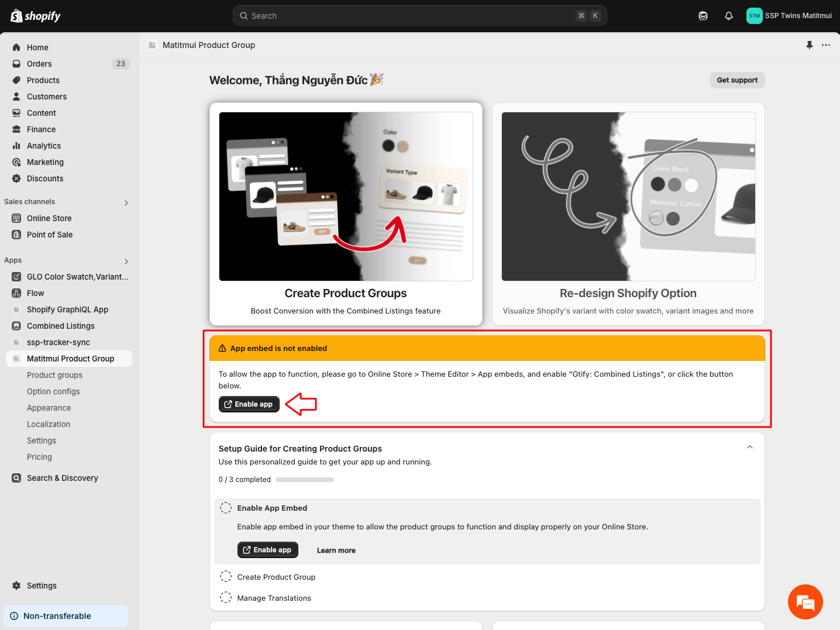
Task: Click the Shopify GraphiQL App icon
Action: point(16,309)
